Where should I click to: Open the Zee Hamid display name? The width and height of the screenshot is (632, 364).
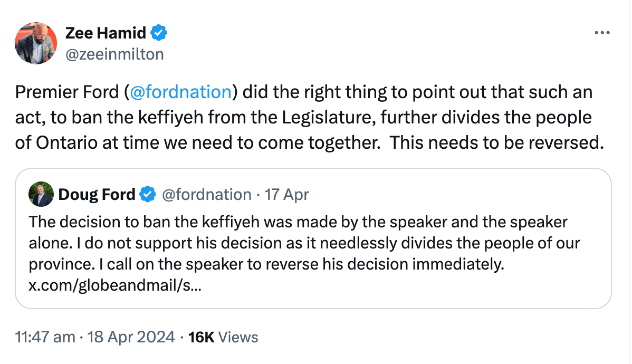(x=106, y=33)
